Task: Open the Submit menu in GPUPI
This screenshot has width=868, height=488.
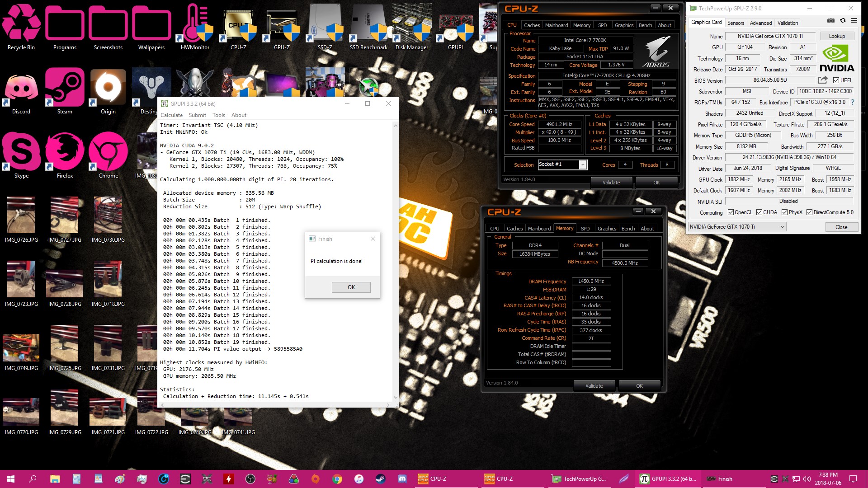Action: [197, 115]
